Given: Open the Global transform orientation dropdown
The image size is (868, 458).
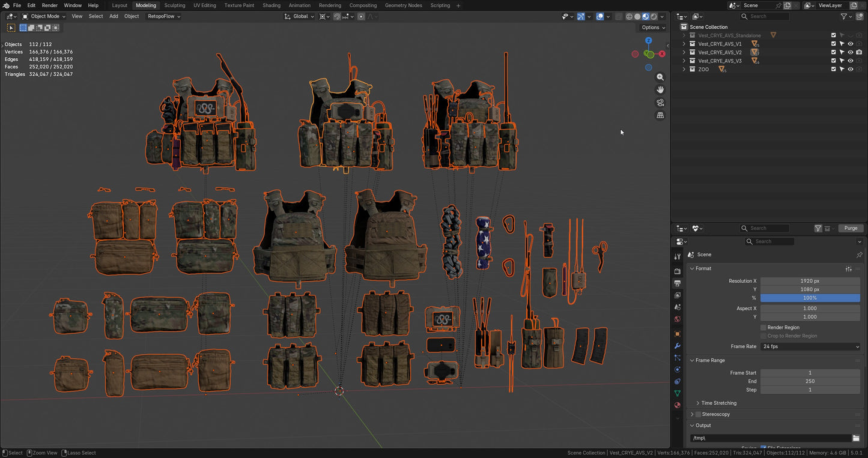Looking at the screenshot, I should 299,16.
